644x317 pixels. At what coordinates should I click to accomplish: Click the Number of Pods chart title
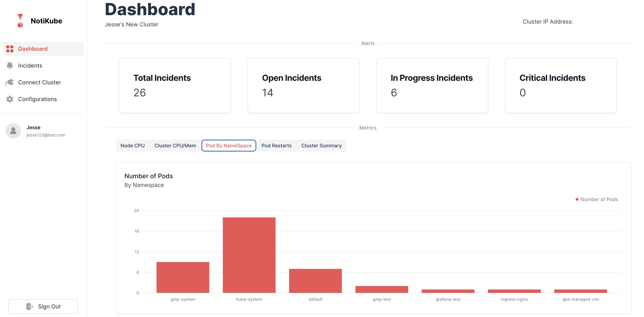pyautogui.click(x=149, y=176)
